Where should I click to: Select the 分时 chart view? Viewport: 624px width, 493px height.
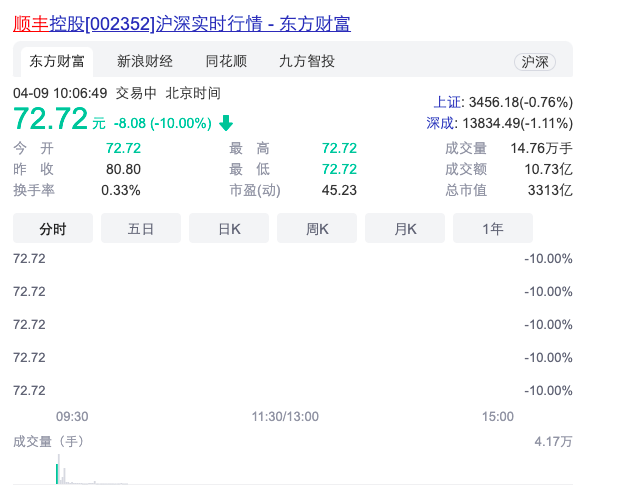(53, 228)
